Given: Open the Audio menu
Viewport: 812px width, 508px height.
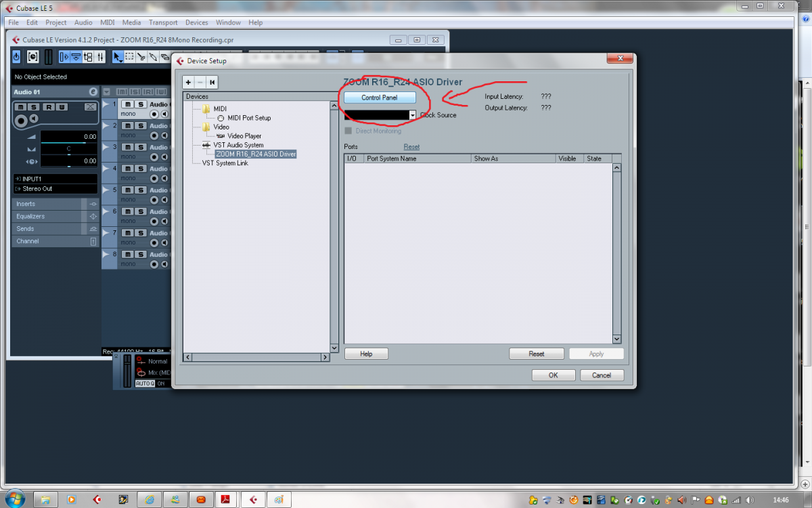Looking at the screenshot, I should 83,22.
